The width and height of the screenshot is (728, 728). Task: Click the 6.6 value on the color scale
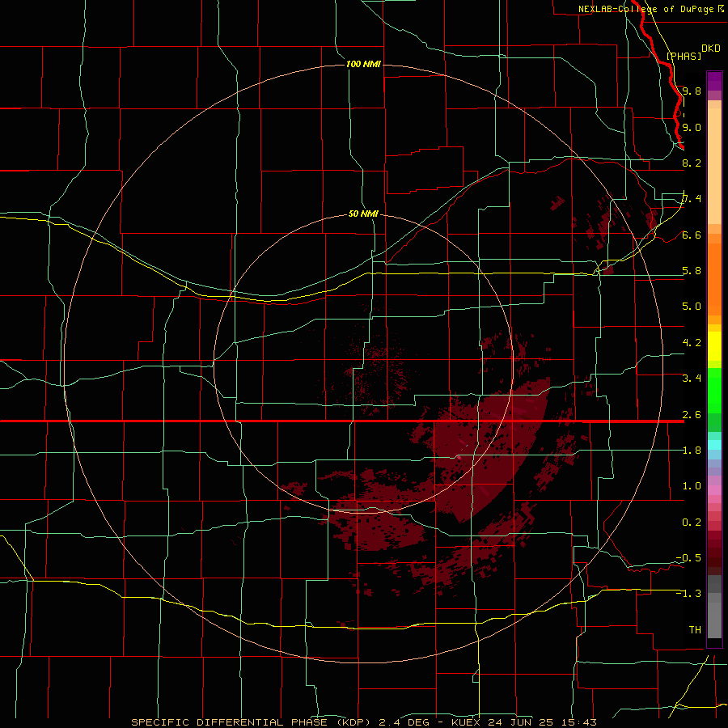(x=692, y=235)
